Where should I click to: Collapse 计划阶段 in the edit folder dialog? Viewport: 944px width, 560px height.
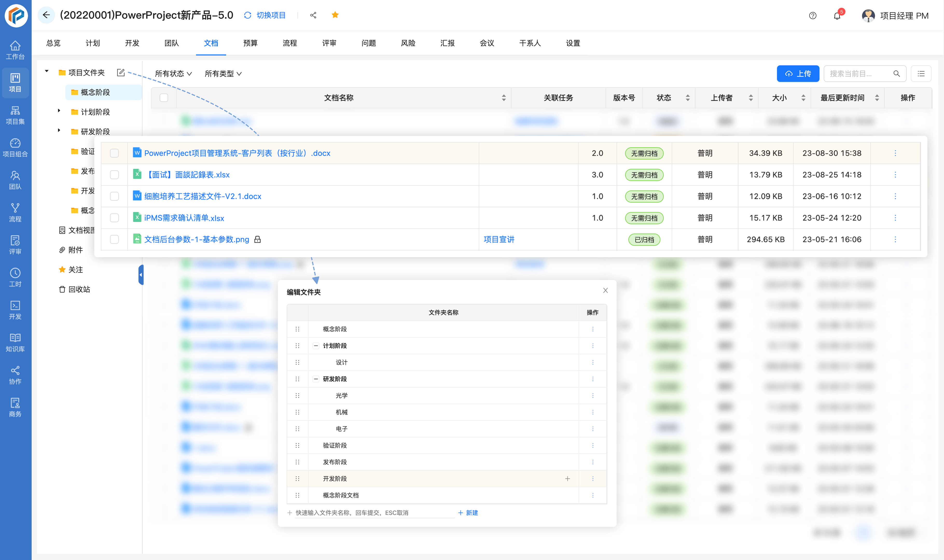tap(316, 346)
